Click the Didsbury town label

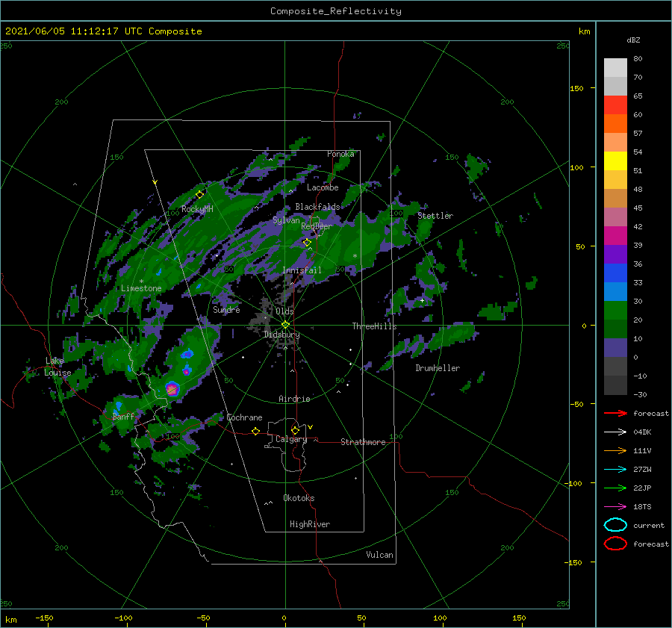(x=281, y=335)
